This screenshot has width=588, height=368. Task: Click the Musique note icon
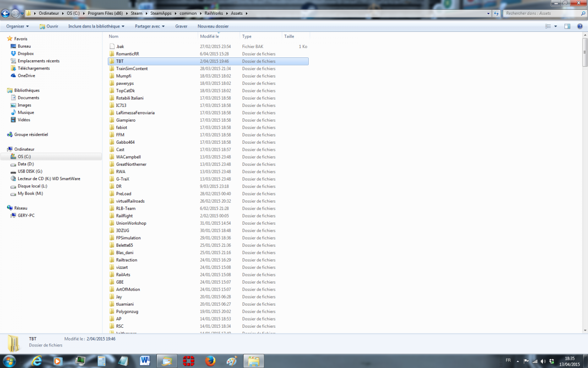(14, 112)
